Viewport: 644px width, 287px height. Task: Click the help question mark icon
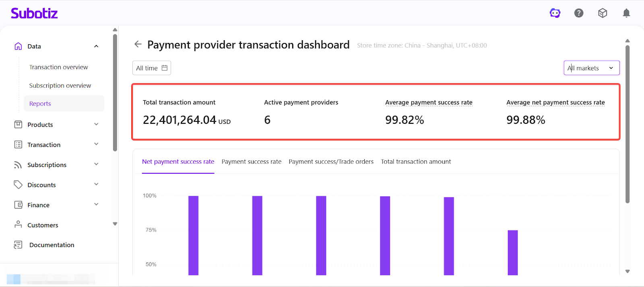pyautogui.click(x=579, y=13)
